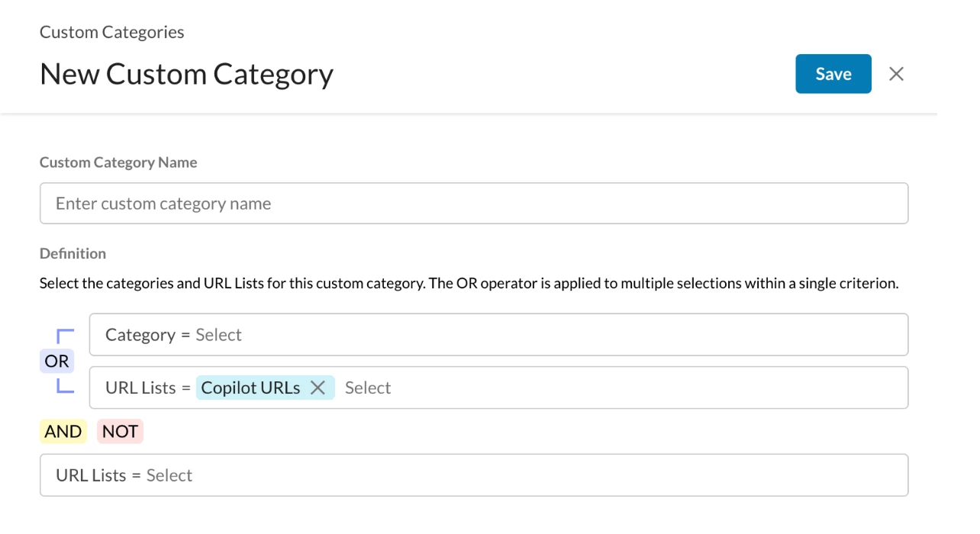Go back to Custom Categories breadcrumb
This screenshot has height=534, width=980.
111,32
